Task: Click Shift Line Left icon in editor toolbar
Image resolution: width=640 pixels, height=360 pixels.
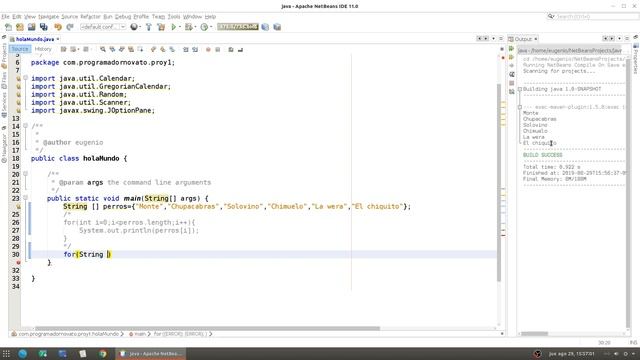Action: [x=186, y=49]
